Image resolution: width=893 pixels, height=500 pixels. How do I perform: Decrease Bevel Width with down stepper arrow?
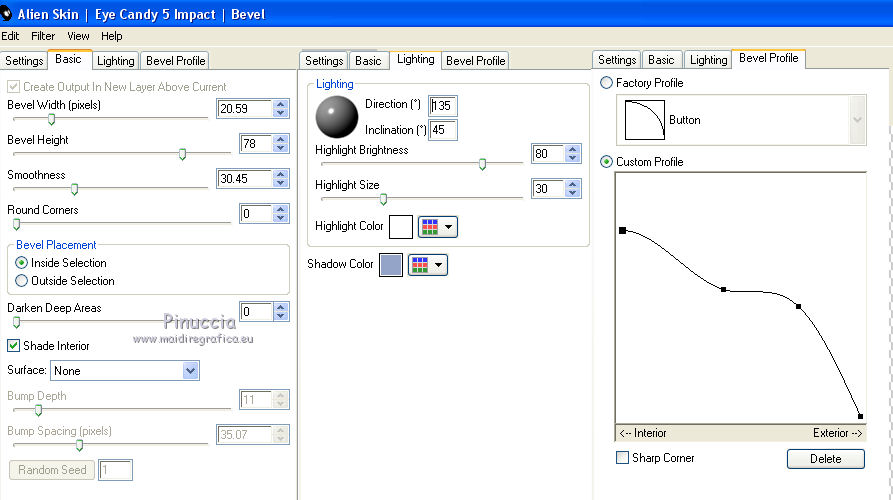pyautogui.click(x=280, y=113)
